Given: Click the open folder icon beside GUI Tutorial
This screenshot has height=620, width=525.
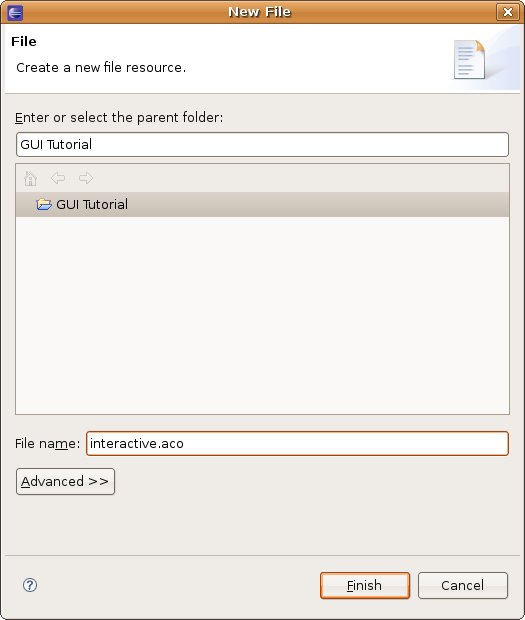Looking at the screenshot, I should pos(44,204).
